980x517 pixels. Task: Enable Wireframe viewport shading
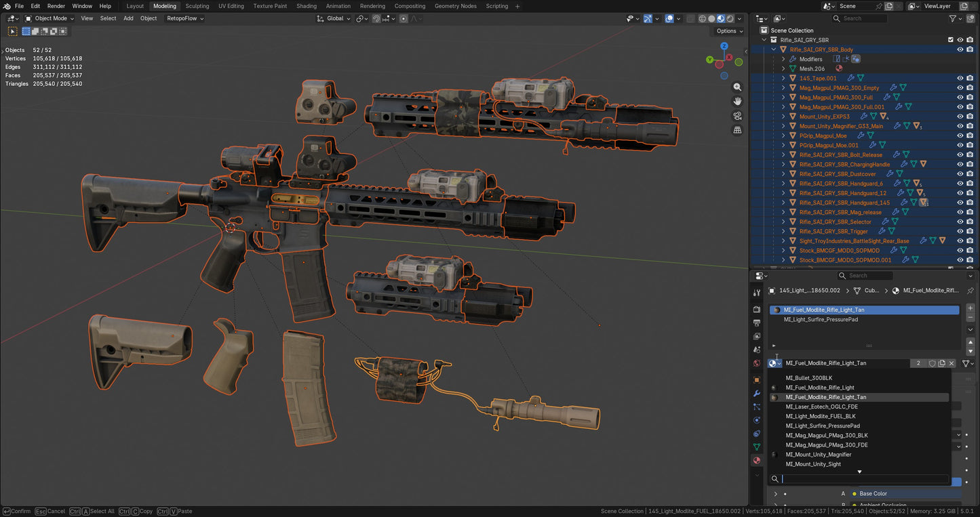click(703, 19)
